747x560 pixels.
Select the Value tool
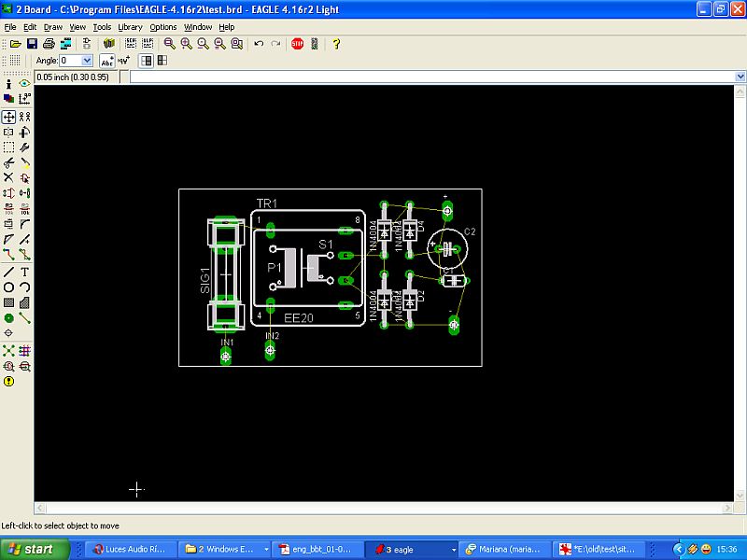[x=25, y=208]
